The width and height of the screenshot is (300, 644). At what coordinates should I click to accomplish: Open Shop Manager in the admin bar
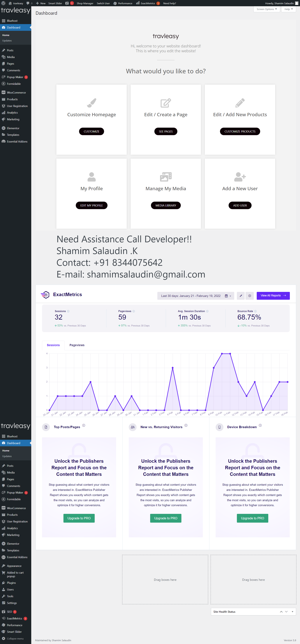[85, 3]
